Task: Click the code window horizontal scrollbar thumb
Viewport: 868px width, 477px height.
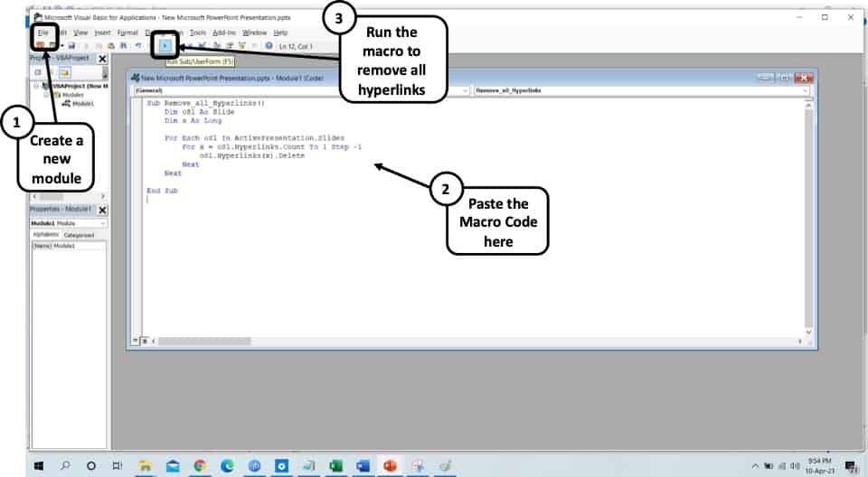Action: coord(203,341)
